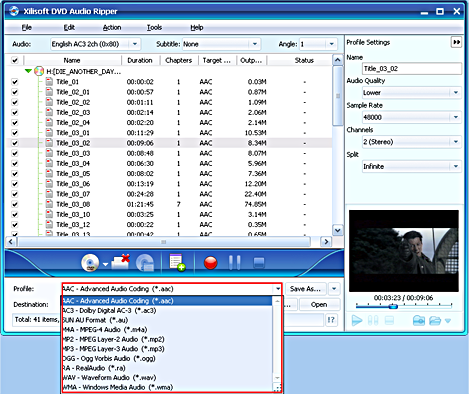This screenshot has width=469, height=394.
Task: Click the DVD disc icon of DIE_ANOTHER_DAY
Action: click(39, 71)
